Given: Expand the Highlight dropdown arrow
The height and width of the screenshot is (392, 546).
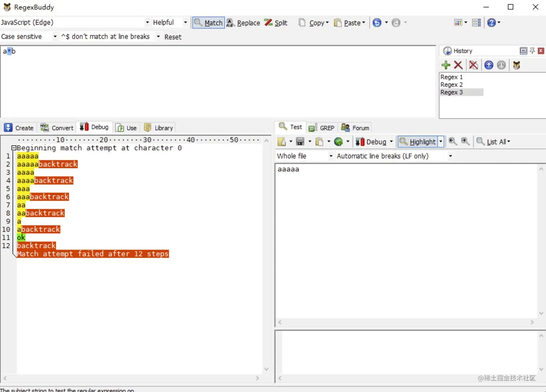Looking at the screenshot, I should pos(441,142).
